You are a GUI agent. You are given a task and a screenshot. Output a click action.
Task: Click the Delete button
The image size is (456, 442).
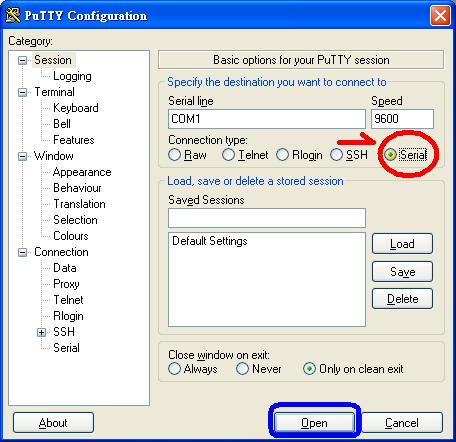[x=402, y=299]
